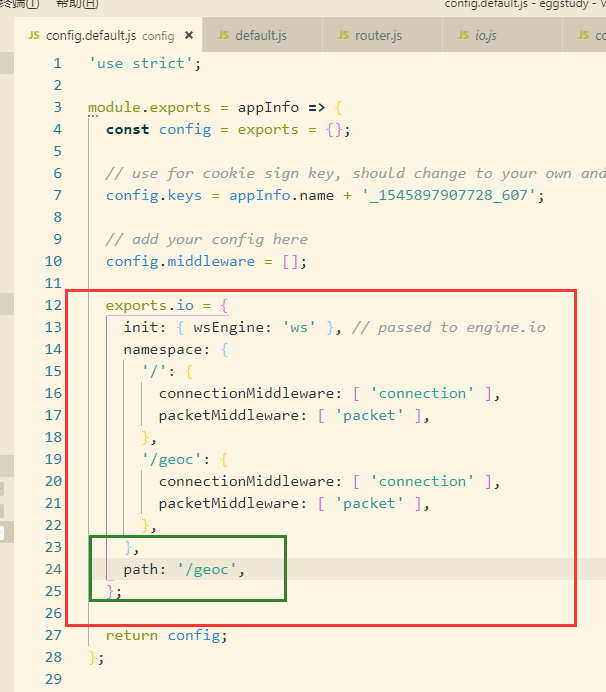Click config.keys on line 7
Viewport: 606px width, 692px height.
point(154,195)
